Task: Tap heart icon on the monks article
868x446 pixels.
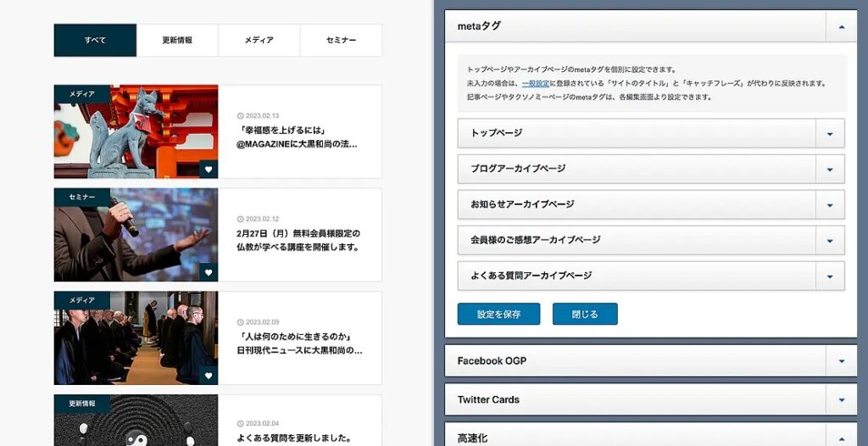Action: 209,376
